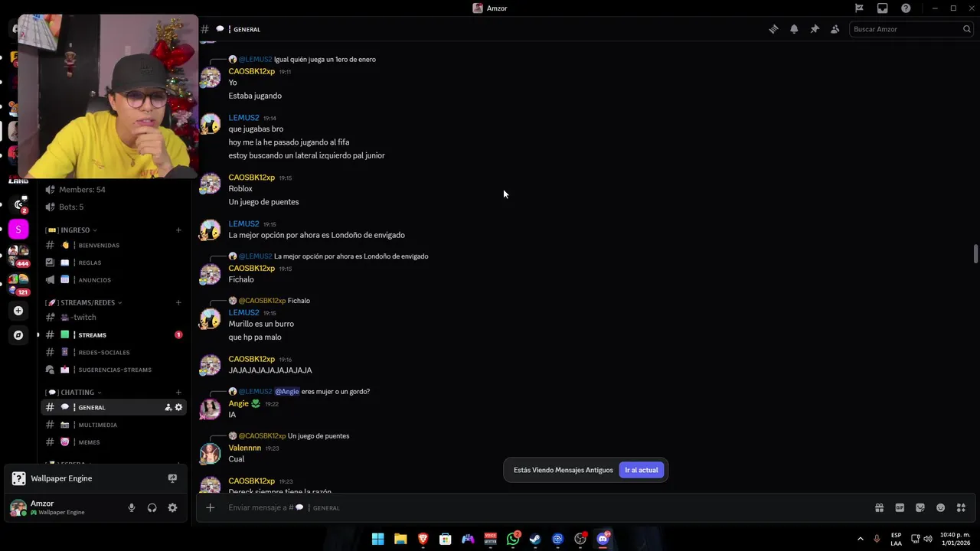Toggle the member list icon

(x=835, y=29)
